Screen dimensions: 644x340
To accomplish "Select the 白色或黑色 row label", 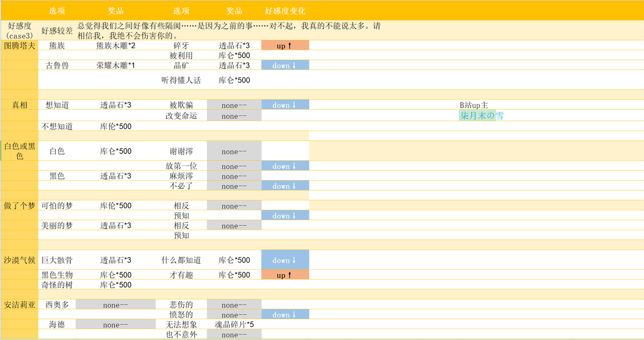I will (x=19, y=151).
